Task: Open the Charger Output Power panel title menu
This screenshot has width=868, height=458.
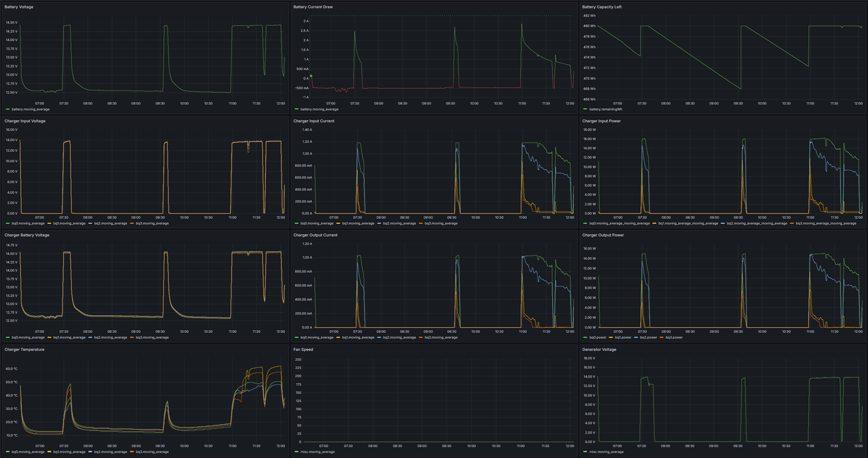Action: 603,235
